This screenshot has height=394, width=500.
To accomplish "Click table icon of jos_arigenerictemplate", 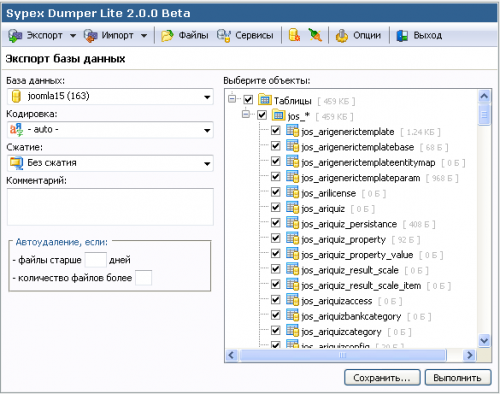I will (292, 130).
